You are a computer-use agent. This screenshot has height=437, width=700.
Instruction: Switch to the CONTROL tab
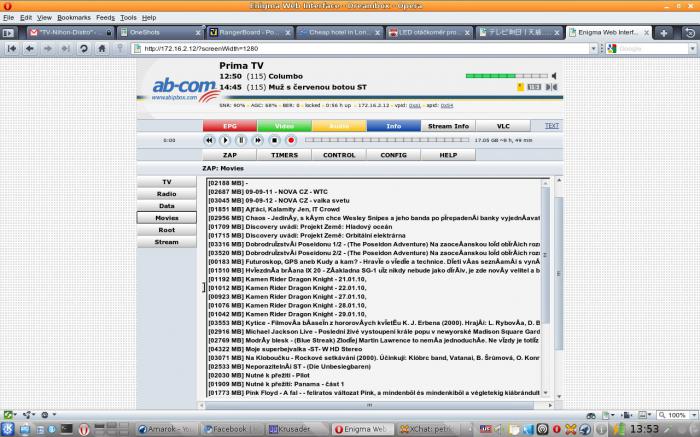tap(339, 155)
